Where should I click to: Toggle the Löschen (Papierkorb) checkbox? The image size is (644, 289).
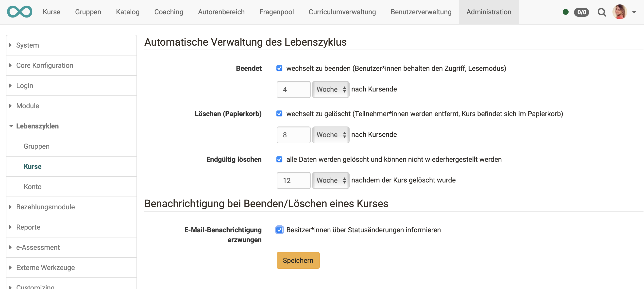point(279,113)
